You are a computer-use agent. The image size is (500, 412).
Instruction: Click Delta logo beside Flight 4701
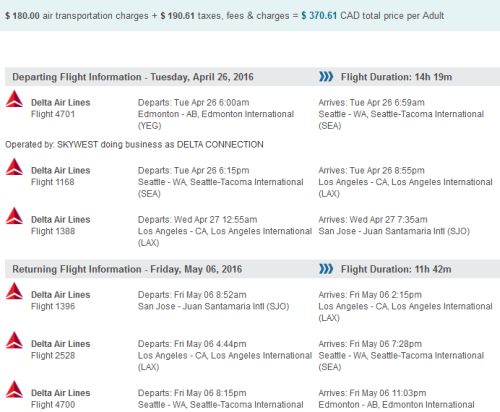pyautogui.click(x=14, y=99)
